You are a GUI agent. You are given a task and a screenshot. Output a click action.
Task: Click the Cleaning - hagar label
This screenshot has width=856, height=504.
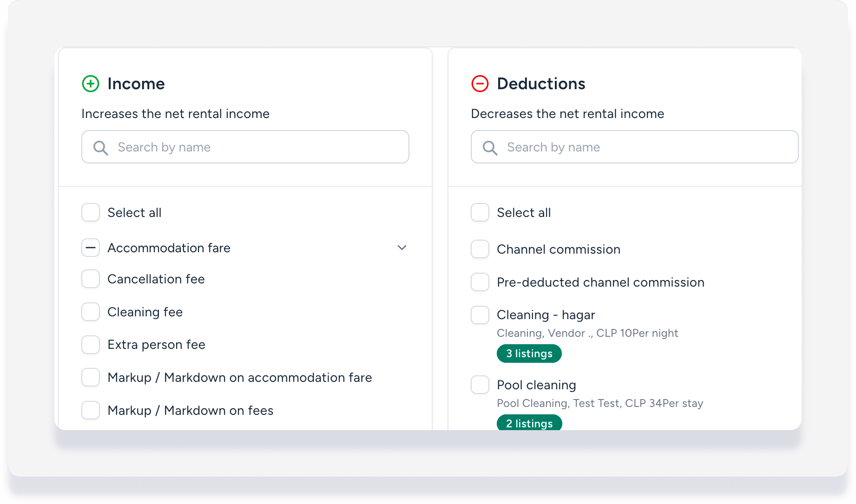546,315
